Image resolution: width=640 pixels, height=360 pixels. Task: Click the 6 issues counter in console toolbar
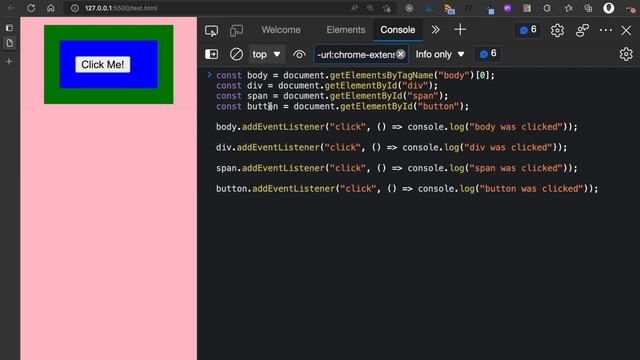pyautogui.click(x=488, y=54)
